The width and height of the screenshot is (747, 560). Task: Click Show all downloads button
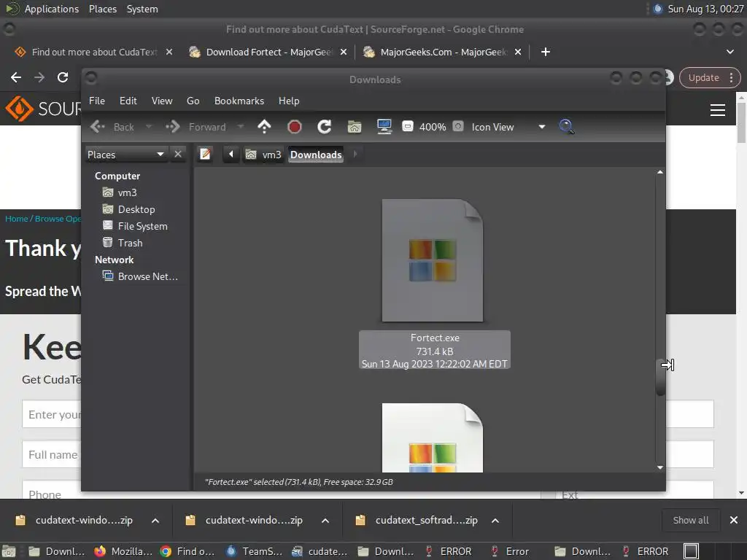coord(691,521)
